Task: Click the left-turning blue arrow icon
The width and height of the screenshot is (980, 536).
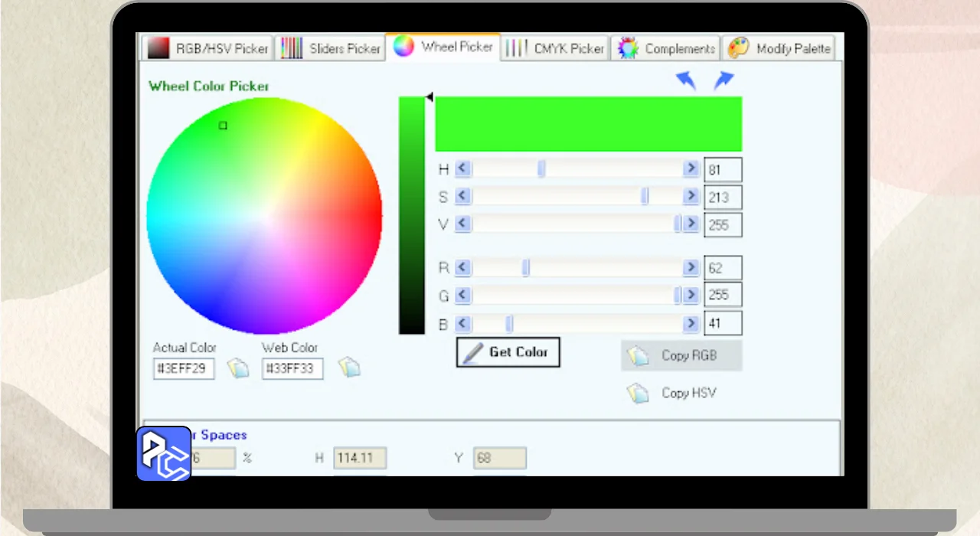Action: [686, 80]
